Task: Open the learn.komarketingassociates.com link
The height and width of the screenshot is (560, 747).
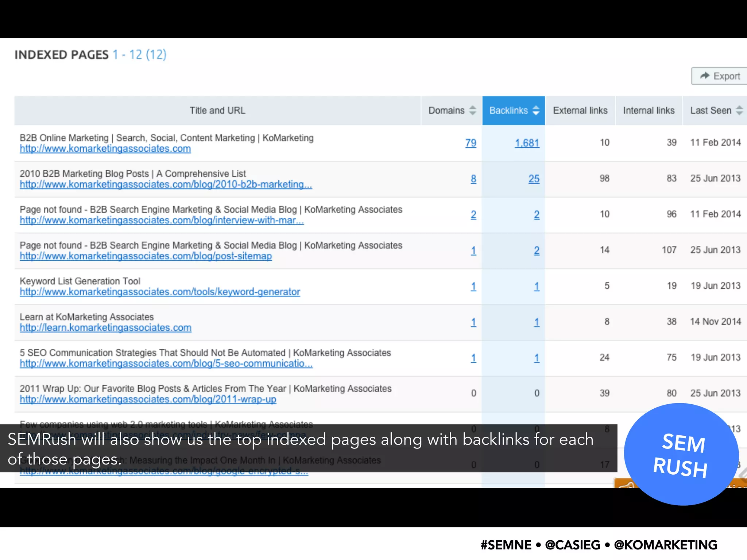Action: tap(106, 328)
